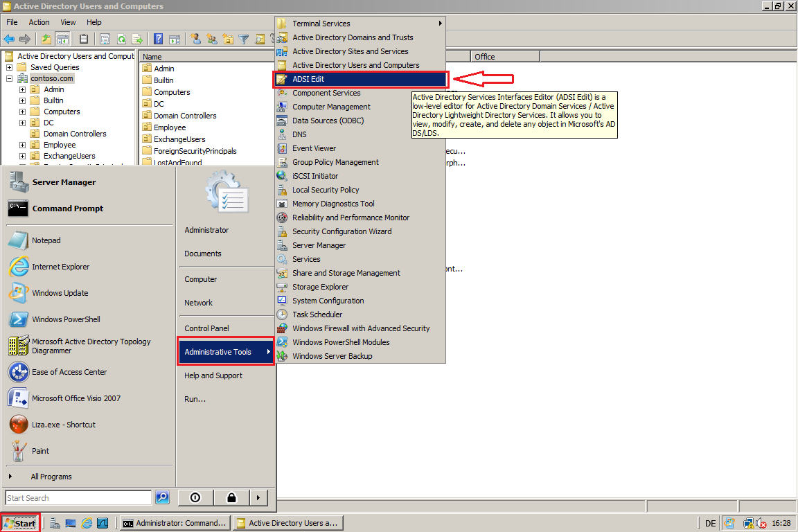Image resolution: width=798 pixels, height=532 pixels.
Task: Open the Action menu
Action: [x=39, y=22]
